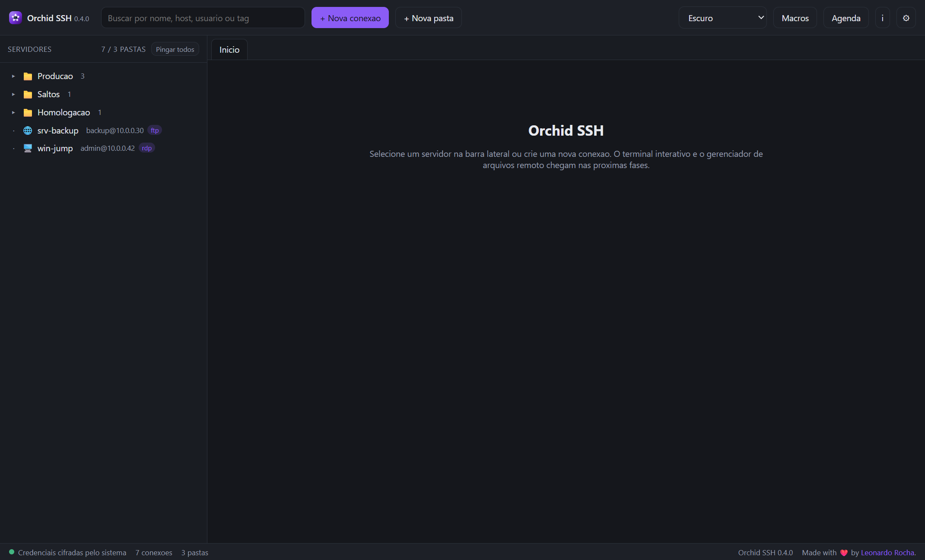Click the '7 / 3 PASTAS' sidebar counter
This screenshot has height=560, width=925.
tap(124, 49)
